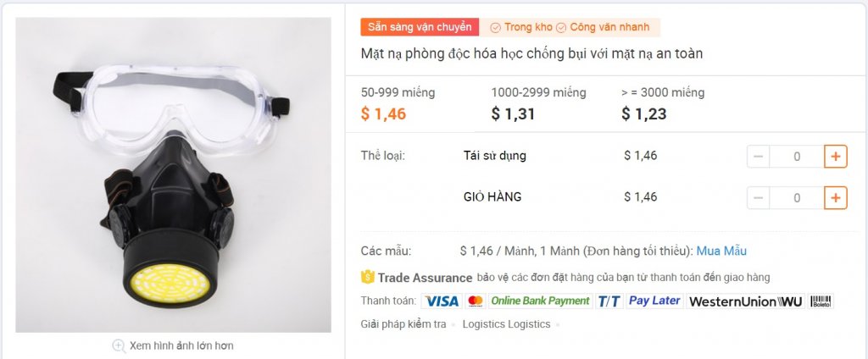Click the WesternUnion payment logo

746,301
